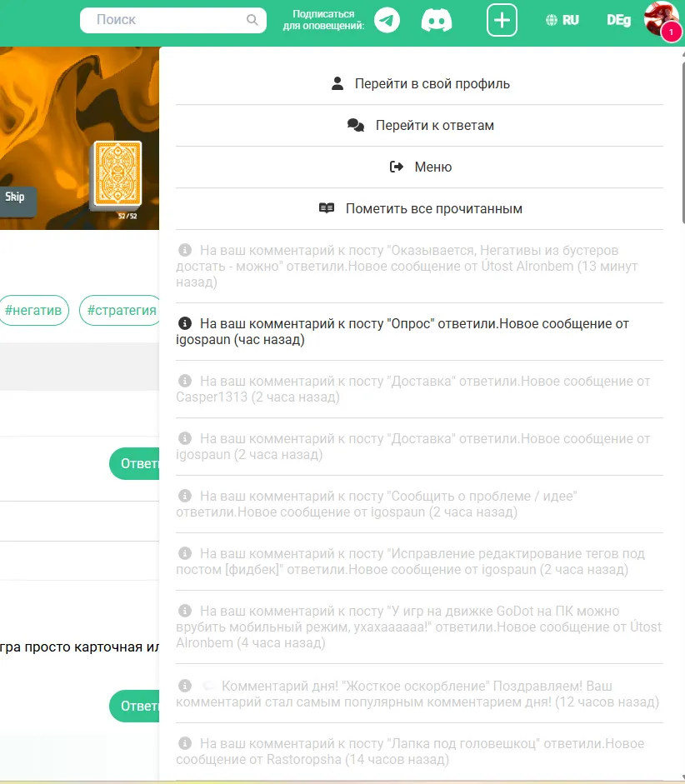Select Перейти к ответам
This screenshot has height=784, width=685.
click(x=419, y=126)
